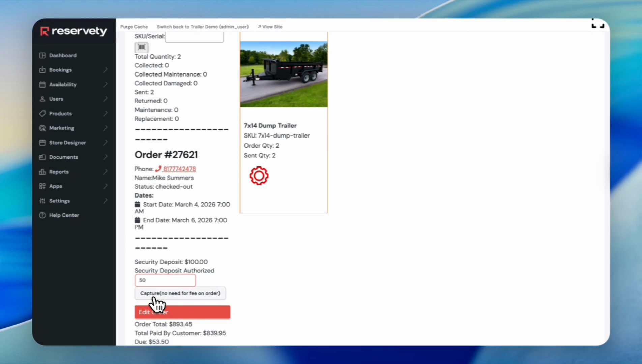Open the Marketing menu item
642x364 pixels.
(61, 128)
